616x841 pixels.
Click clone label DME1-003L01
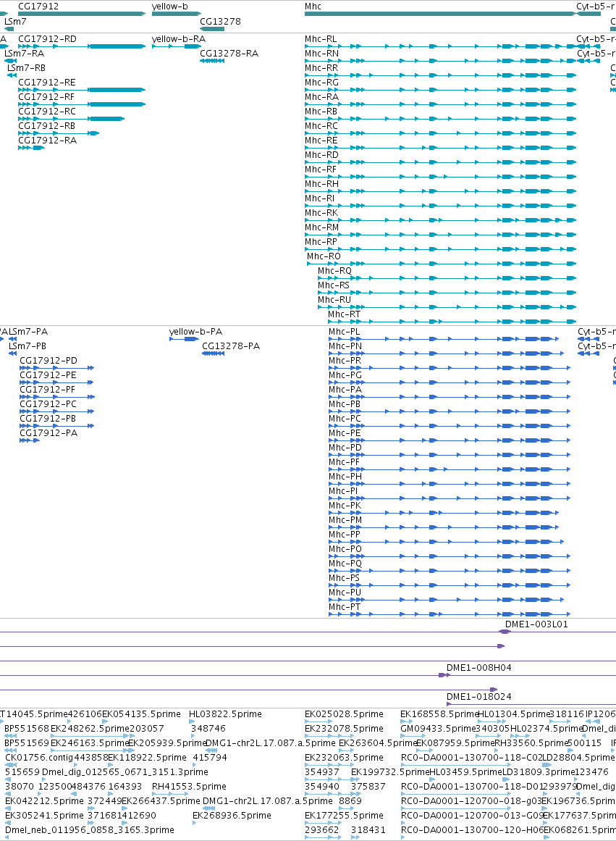[x=536, y=625]
